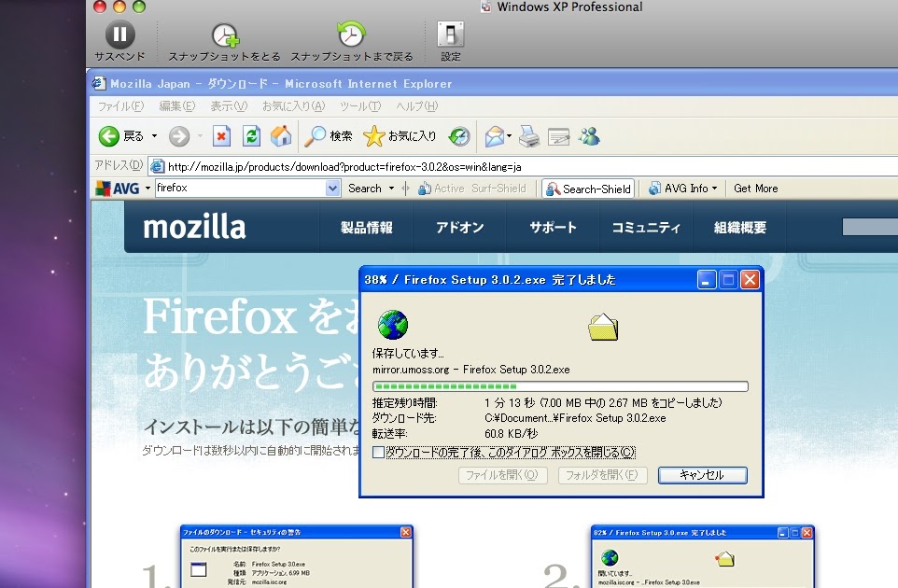This screenshot has width=898, height=588.
Task: Click the キャンセル button
Action: pyautogui.click(x=702, y=475)
